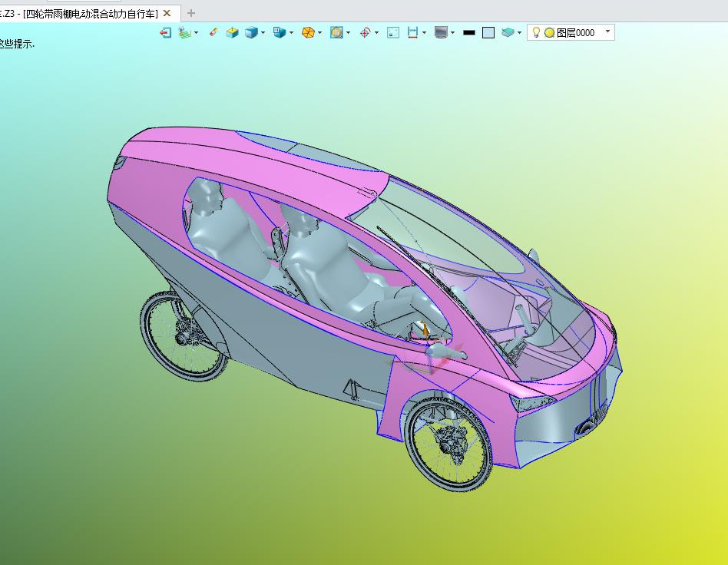The height and width of the screenshot is (565, 728).
Task: Expand the monitor display mode dropdown arrow
Action: pyautogui.click(x=453, y=33)
